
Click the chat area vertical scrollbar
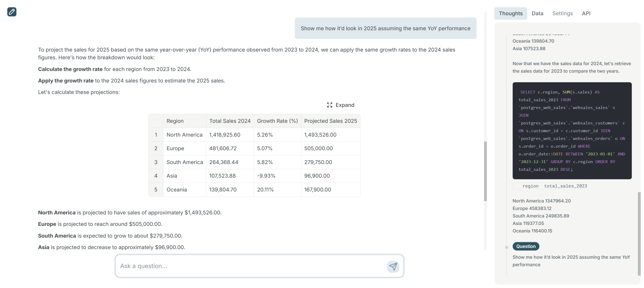click(485, 171)
